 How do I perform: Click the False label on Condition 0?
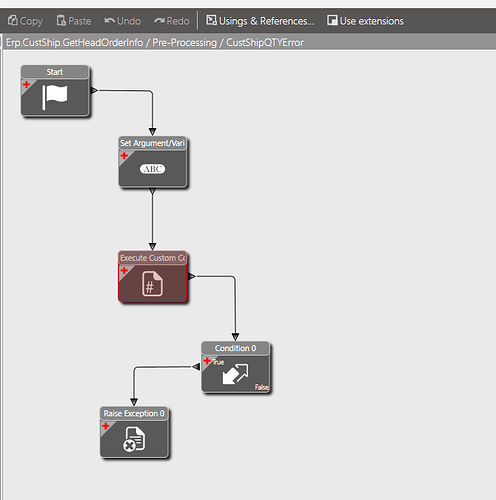[x=262, y=387]
